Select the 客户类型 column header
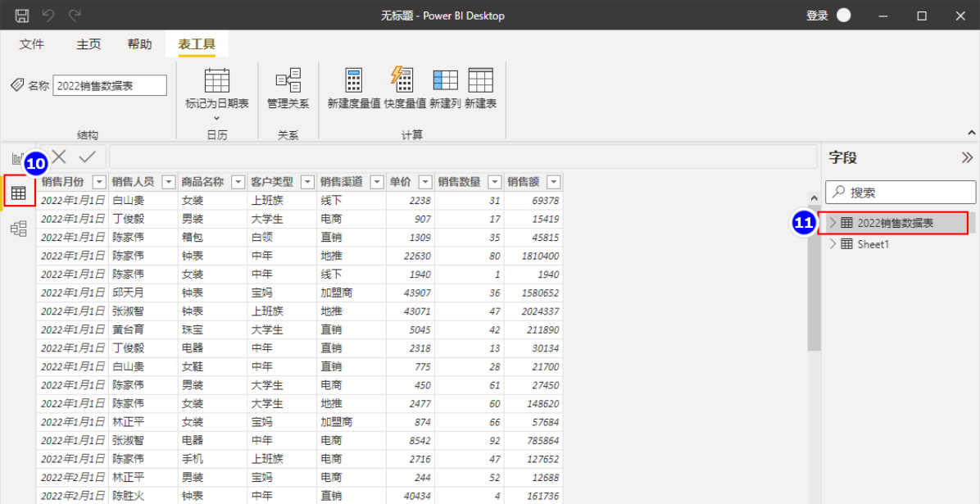 coord(272,182)
